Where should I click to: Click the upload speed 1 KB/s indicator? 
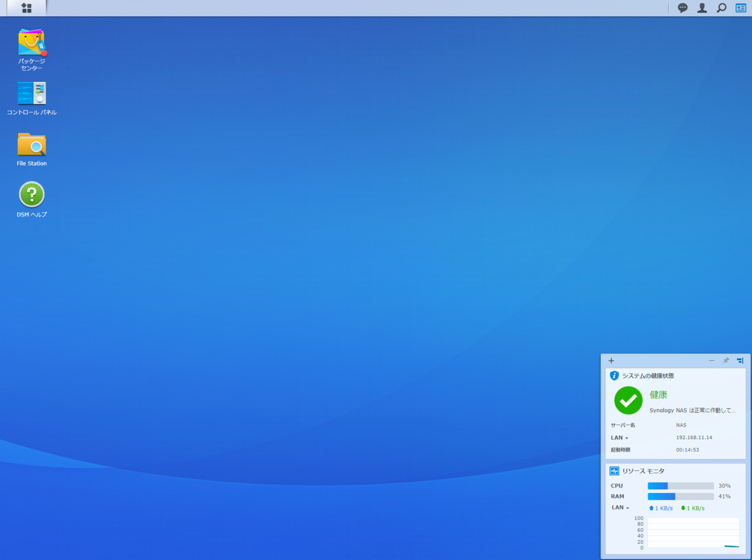[661, 508]
